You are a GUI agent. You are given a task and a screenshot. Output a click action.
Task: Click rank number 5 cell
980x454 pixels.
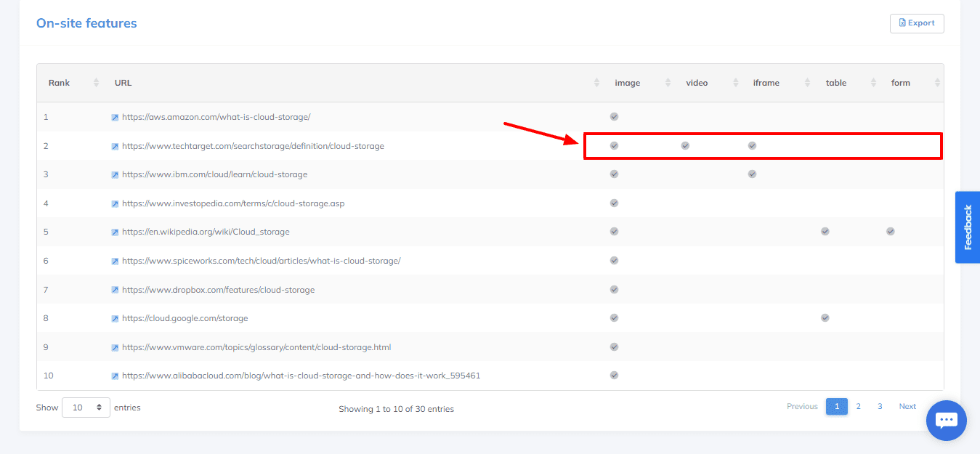pos(46,232)
